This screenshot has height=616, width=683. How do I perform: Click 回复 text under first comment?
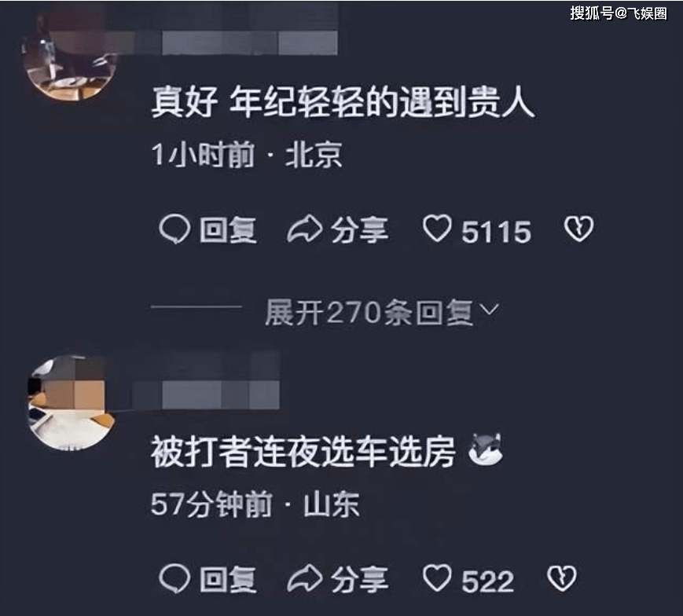tap(228, 229)
